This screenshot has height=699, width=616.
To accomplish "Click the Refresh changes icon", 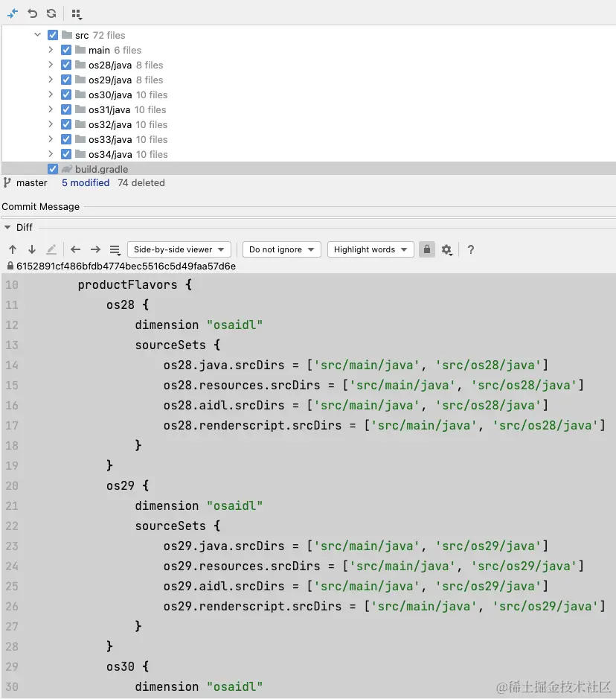I will tap(51, 13).
